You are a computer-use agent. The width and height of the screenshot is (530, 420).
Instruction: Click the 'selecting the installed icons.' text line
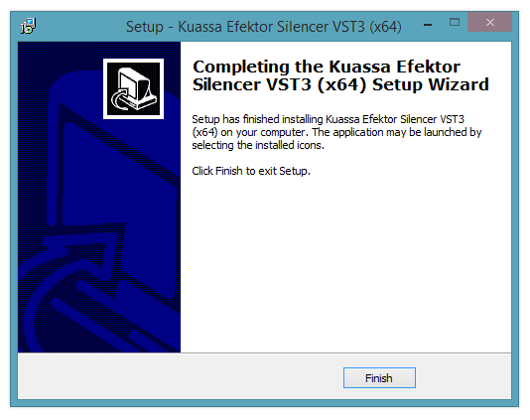coord(258,145)
